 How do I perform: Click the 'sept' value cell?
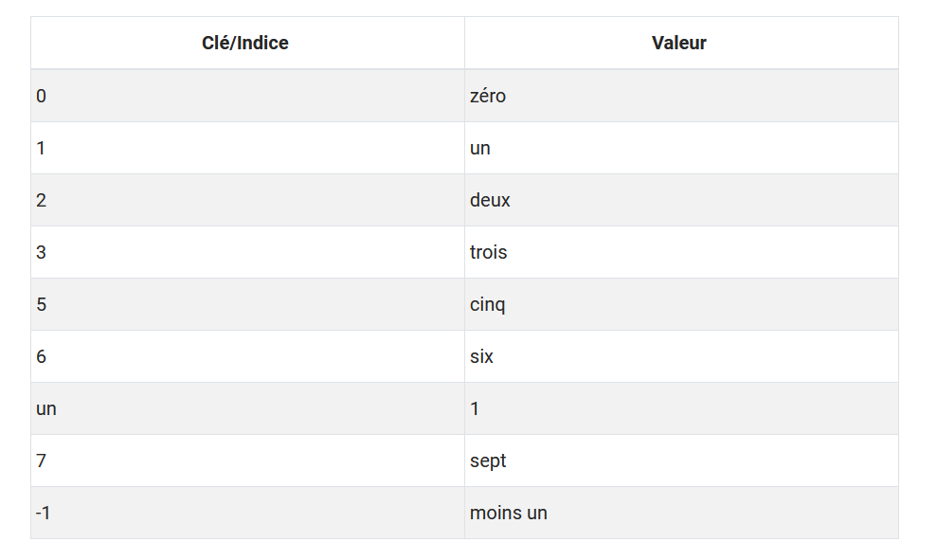click(488, 461)
